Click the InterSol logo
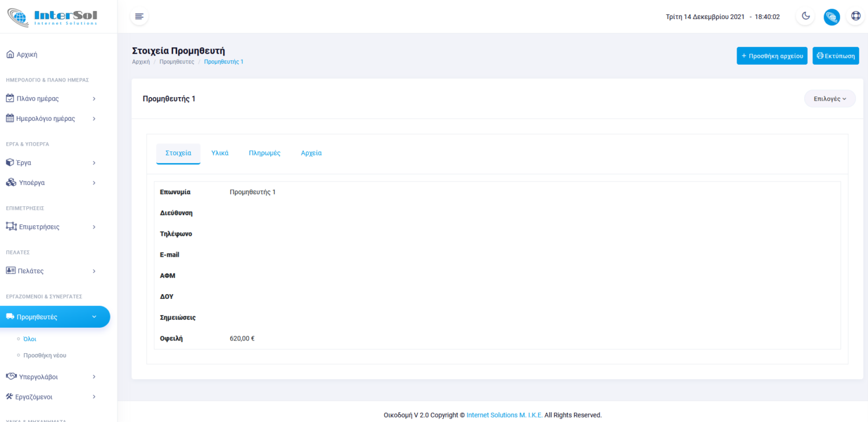The image size is (868, 422). tap(53, 17)
